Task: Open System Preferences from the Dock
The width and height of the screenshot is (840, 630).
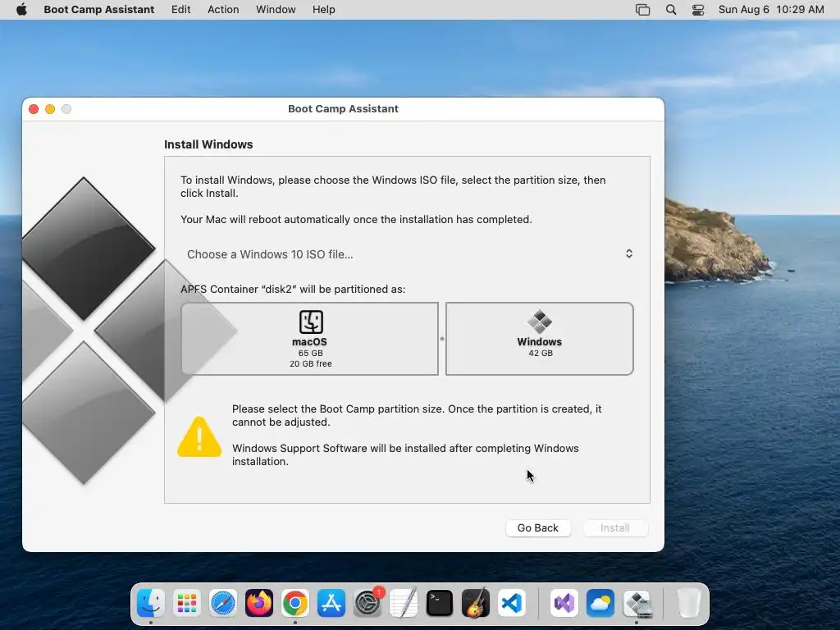Action: (x=367, y=603)
